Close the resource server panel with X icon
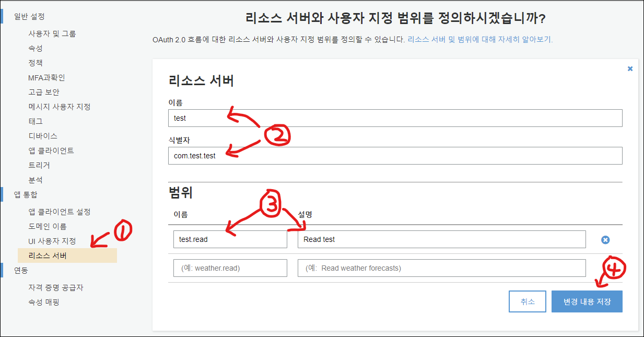This screenshot has width=644, height=337. point(630,68)
